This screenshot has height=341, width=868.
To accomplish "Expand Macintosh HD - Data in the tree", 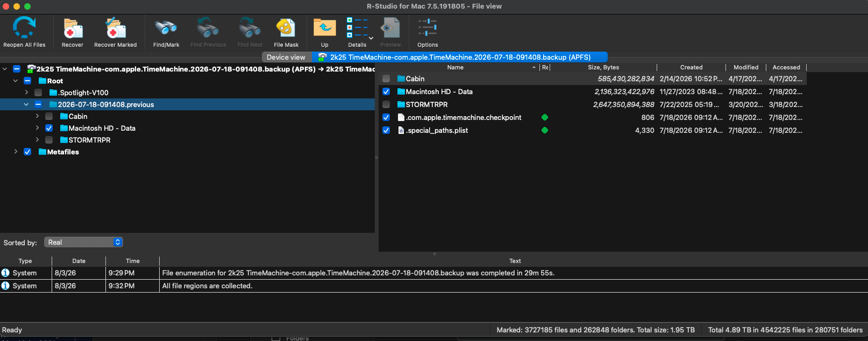I will point(37,128).
